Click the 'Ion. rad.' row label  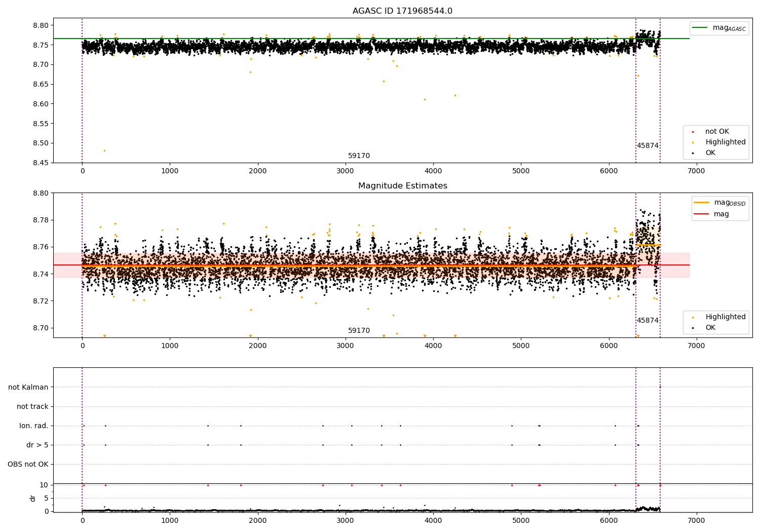34,426
